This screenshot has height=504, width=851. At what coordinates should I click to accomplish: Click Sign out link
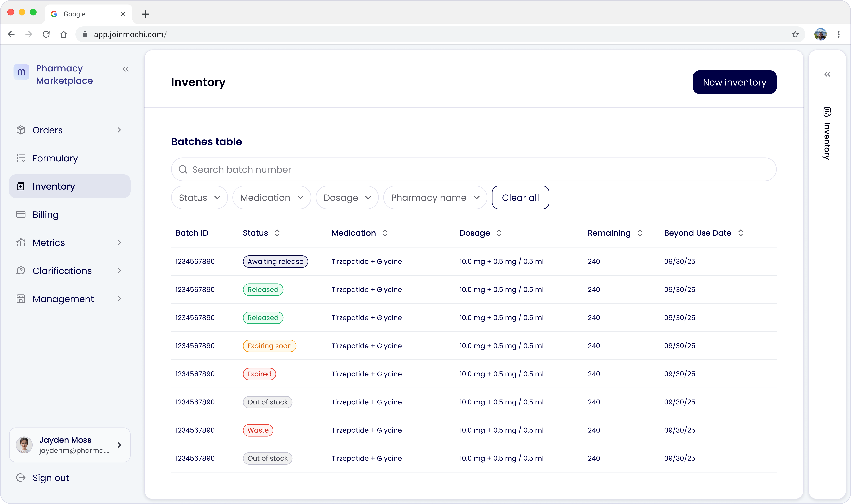click(51, 478)
